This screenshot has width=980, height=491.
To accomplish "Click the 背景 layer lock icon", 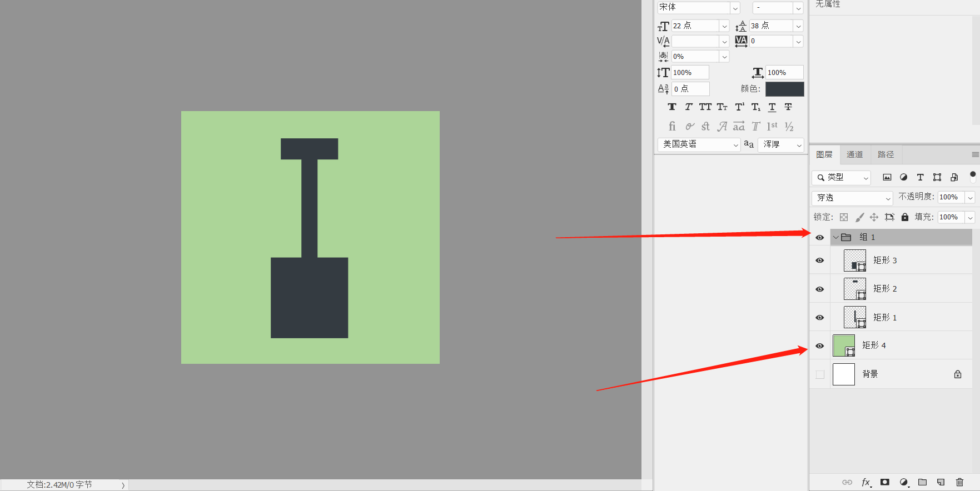I will click(958, 374).
